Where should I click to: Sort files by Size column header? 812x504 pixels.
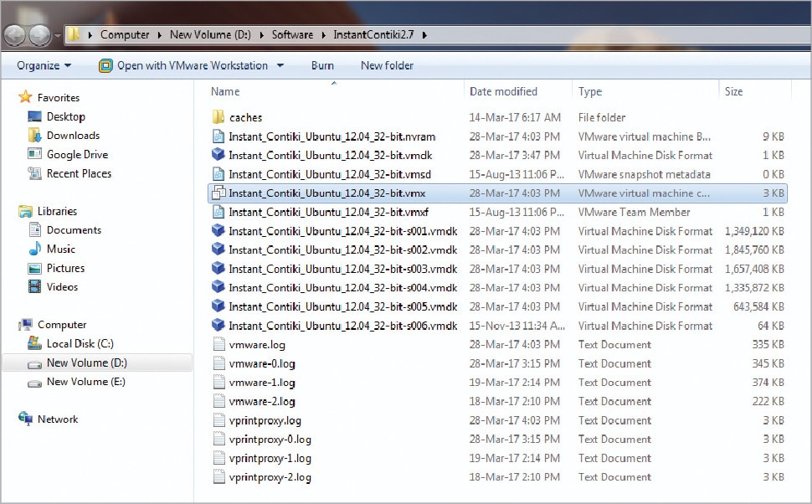point(733,91)
